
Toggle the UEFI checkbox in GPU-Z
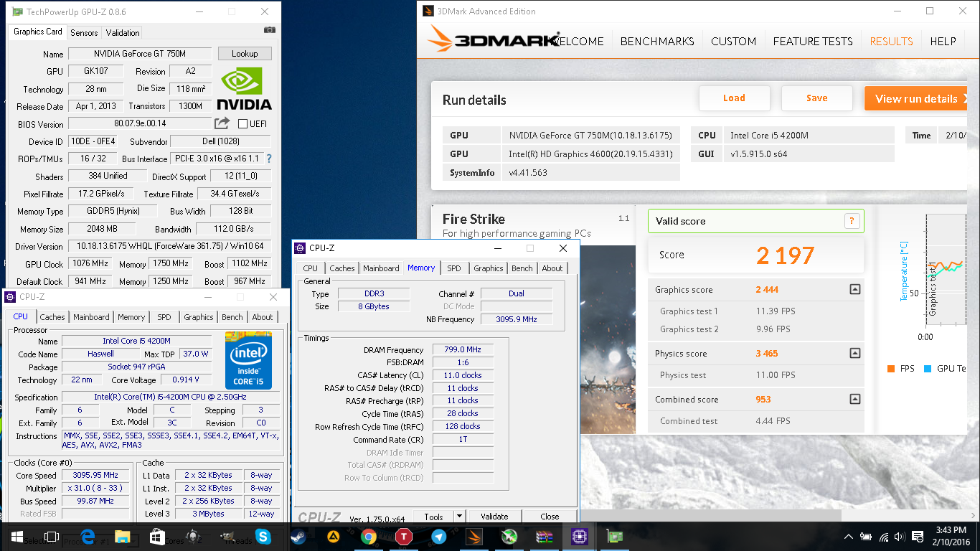242,123
